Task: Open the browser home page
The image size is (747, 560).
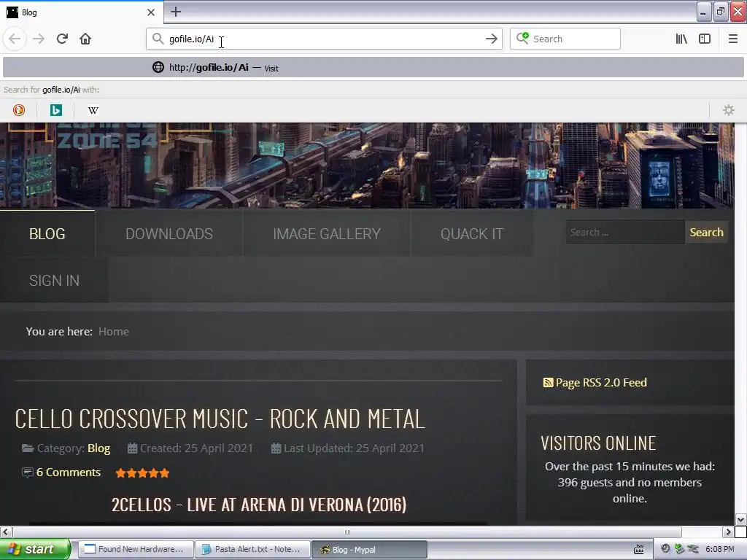Action: 85,39
